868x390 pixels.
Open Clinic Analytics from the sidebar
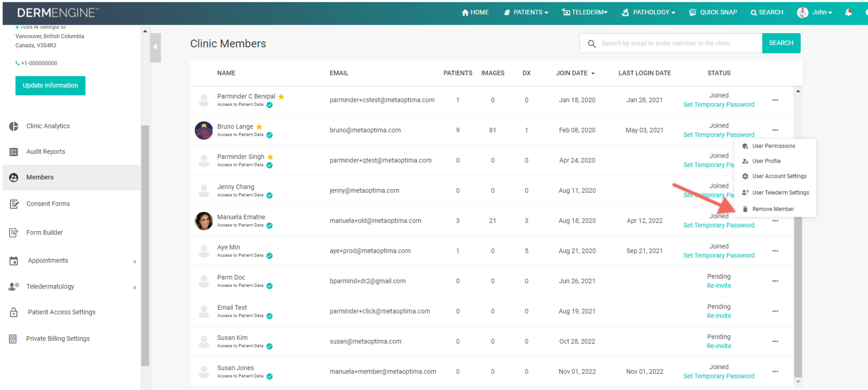point(48,126)
